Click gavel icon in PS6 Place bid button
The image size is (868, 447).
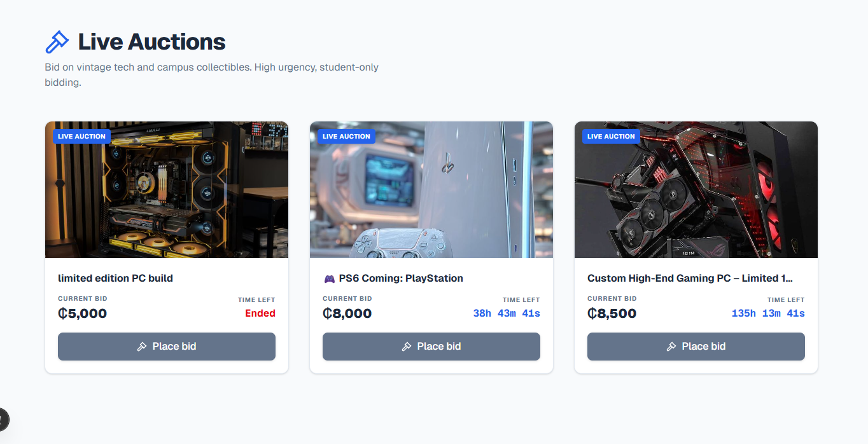[x=407, y=347]
